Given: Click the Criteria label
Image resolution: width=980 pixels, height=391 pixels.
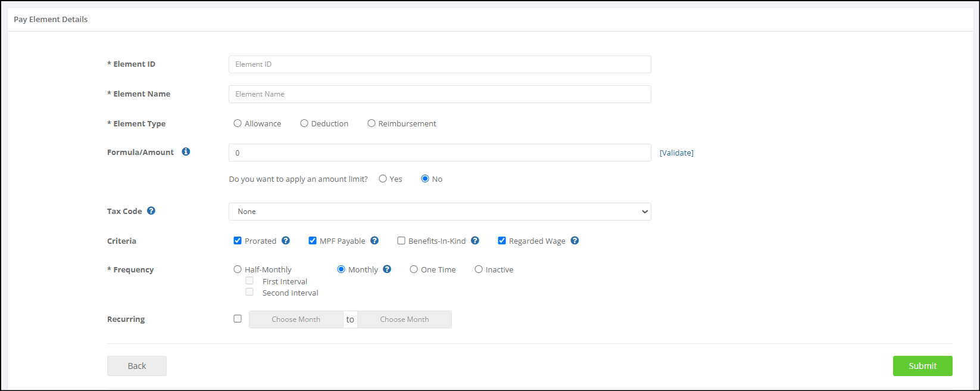Looking at the screenshot, I should click(x=121, y=241).
